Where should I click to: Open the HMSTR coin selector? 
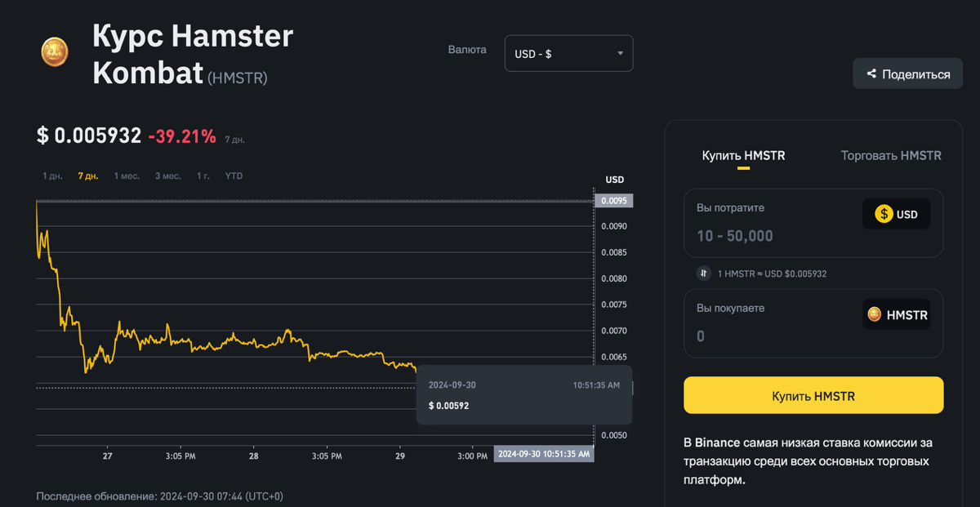click(896, 314)
